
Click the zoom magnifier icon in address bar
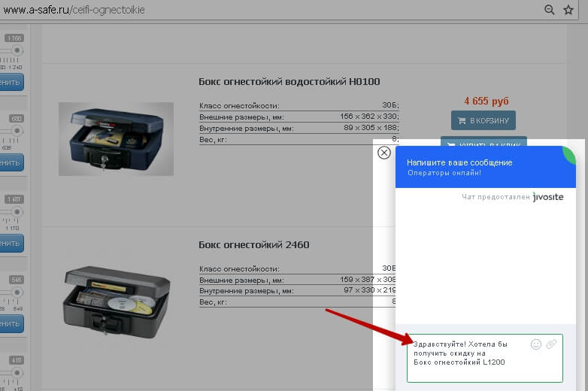click(x=550, y=10)
